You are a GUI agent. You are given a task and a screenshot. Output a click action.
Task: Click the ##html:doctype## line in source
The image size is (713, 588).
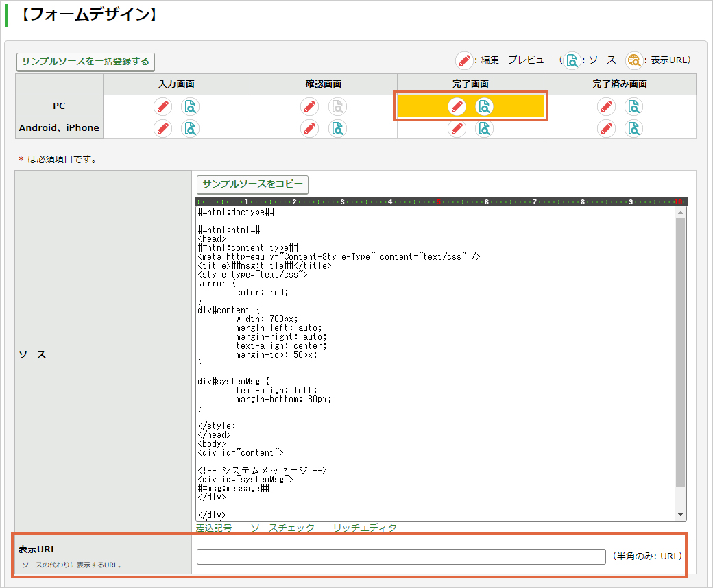[x=236, y=212]
